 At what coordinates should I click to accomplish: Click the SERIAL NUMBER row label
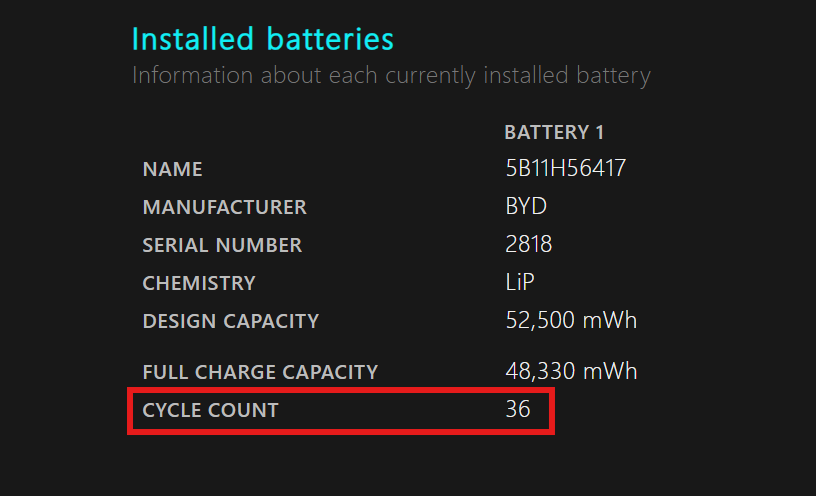(222, 245)
